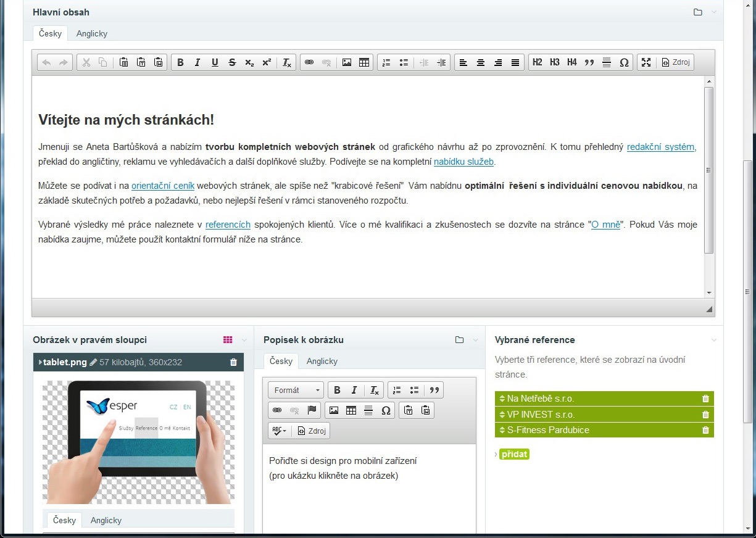Viewport: 756px width, 538px height.
Task: Open the Formát dropdown in caption editor
Action: [296, 390]
